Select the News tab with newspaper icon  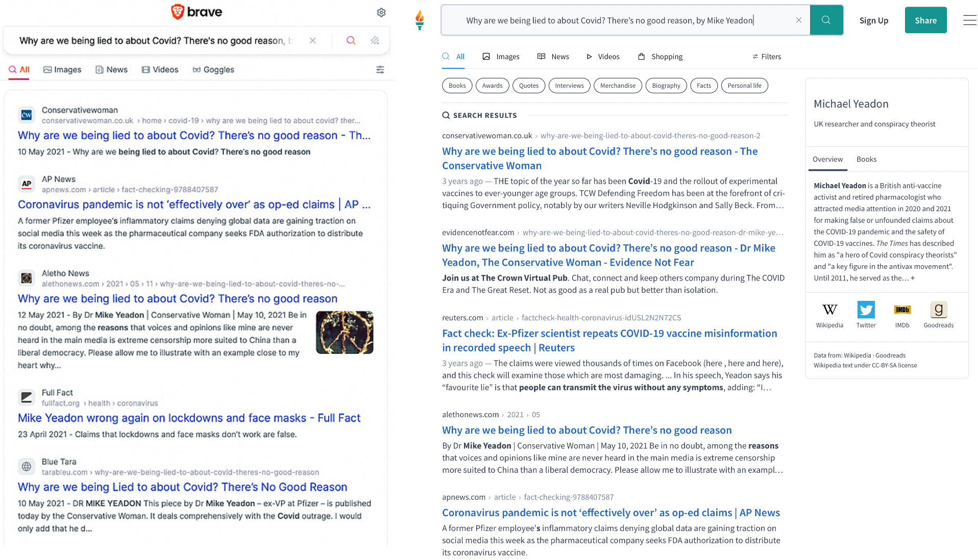pyautogui.click(x=553, y=57)
